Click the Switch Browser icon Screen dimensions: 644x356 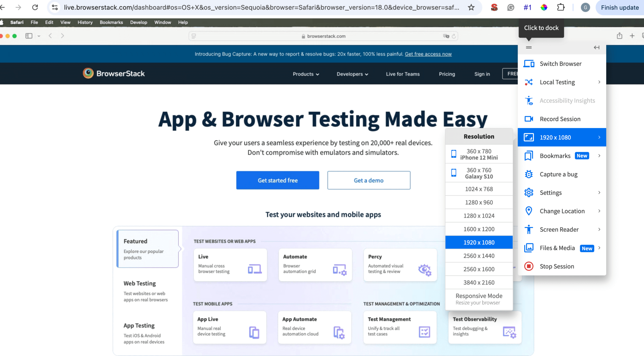pyautogui.click(x=529, y=64)
